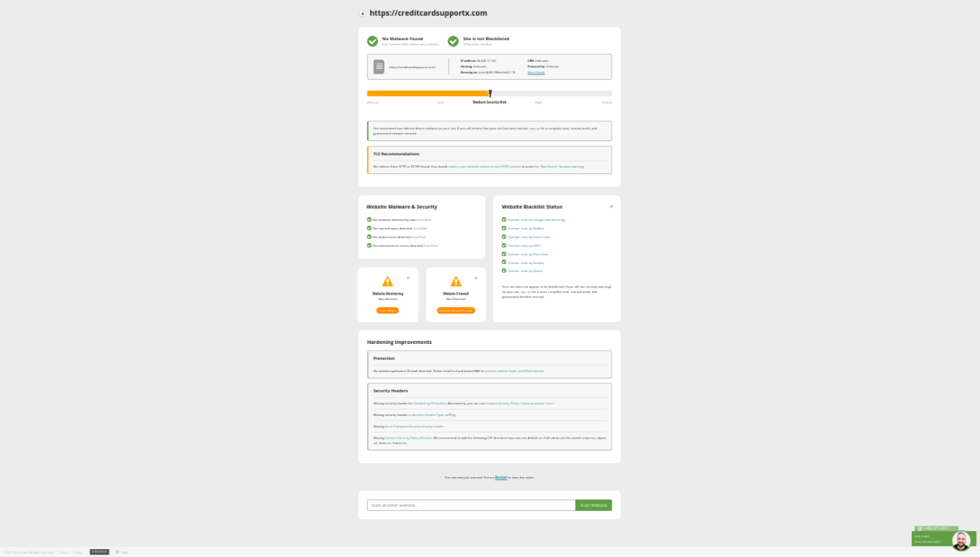980x557 pixels.
Task: Click the Website Firewall warning triangle
Action: tap(456, 282)
